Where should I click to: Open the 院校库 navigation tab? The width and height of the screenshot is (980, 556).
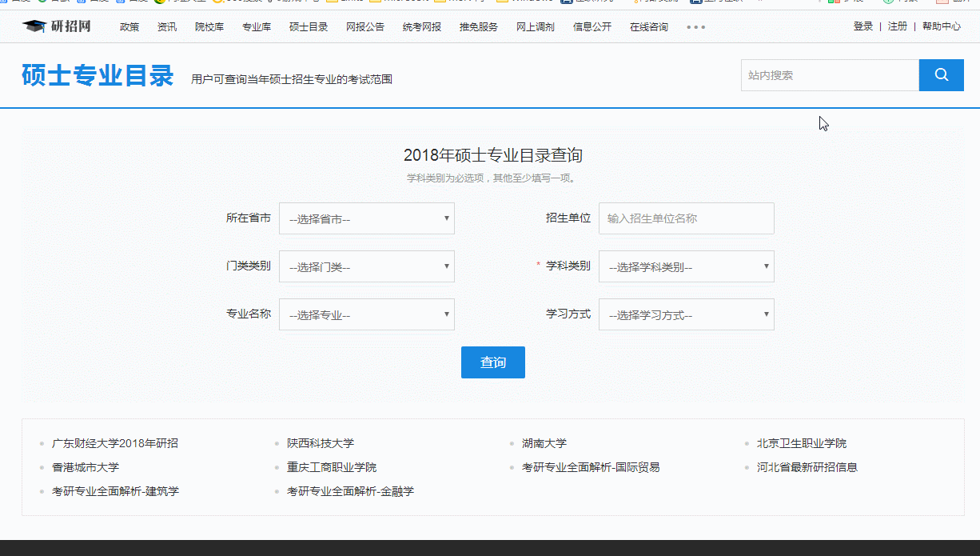tap(209, 26)
